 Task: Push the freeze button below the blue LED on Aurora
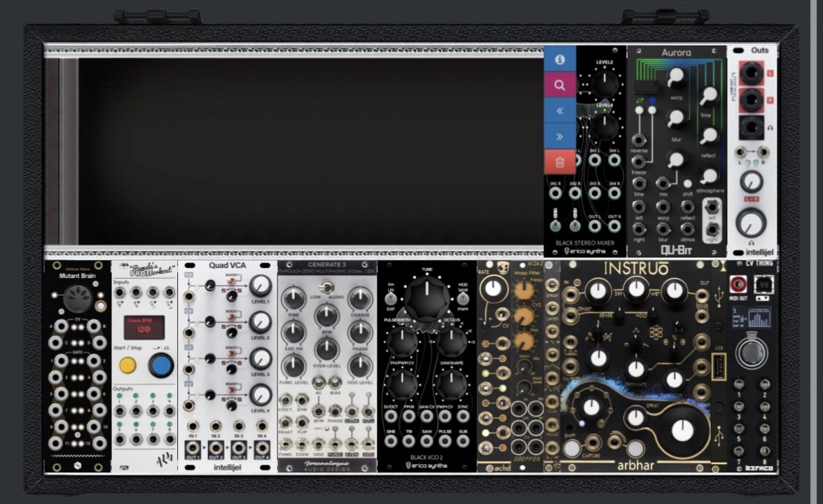point(652,110)
